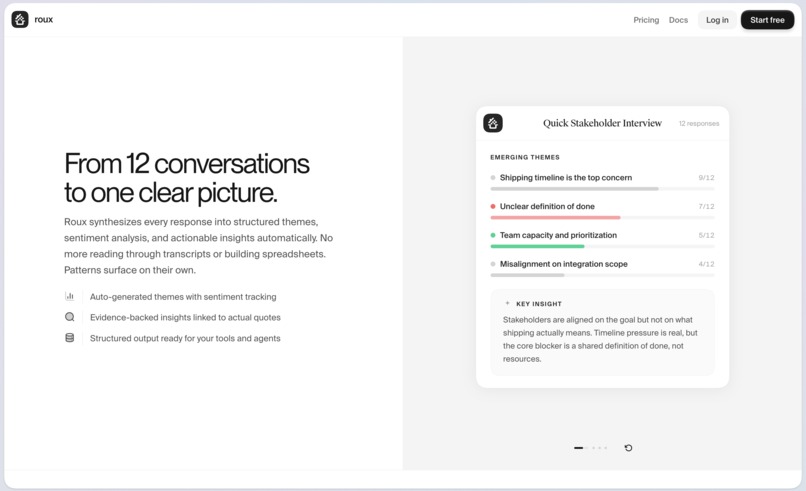Click the From 12 conversations headline

(x=187, y=178)
